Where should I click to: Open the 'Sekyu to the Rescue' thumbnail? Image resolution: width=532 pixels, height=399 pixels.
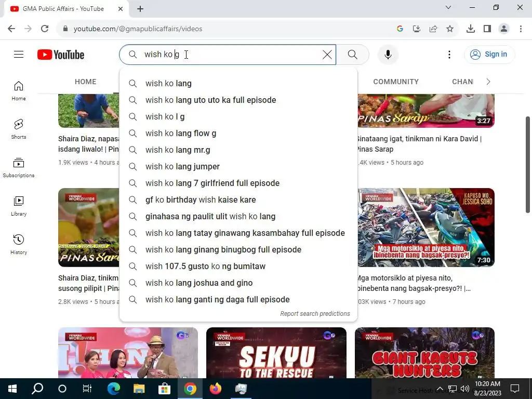pos(276,353)
